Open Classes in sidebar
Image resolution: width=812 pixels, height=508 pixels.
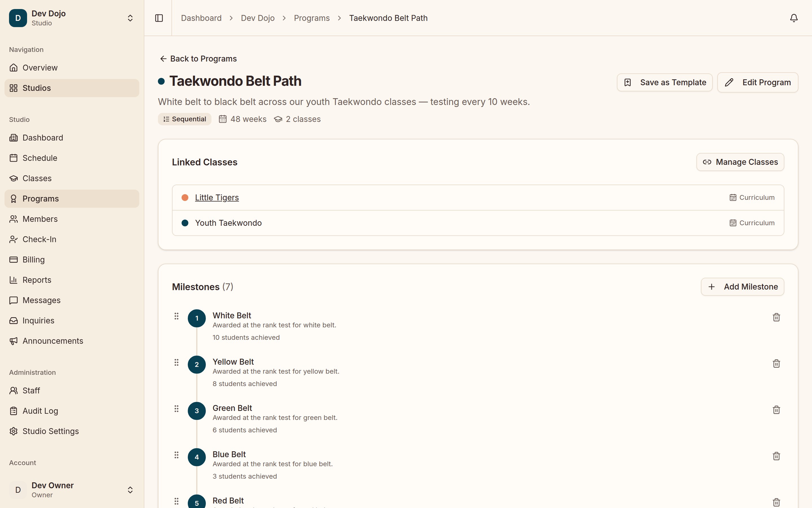pyautogui.click(x=72, y=178)
